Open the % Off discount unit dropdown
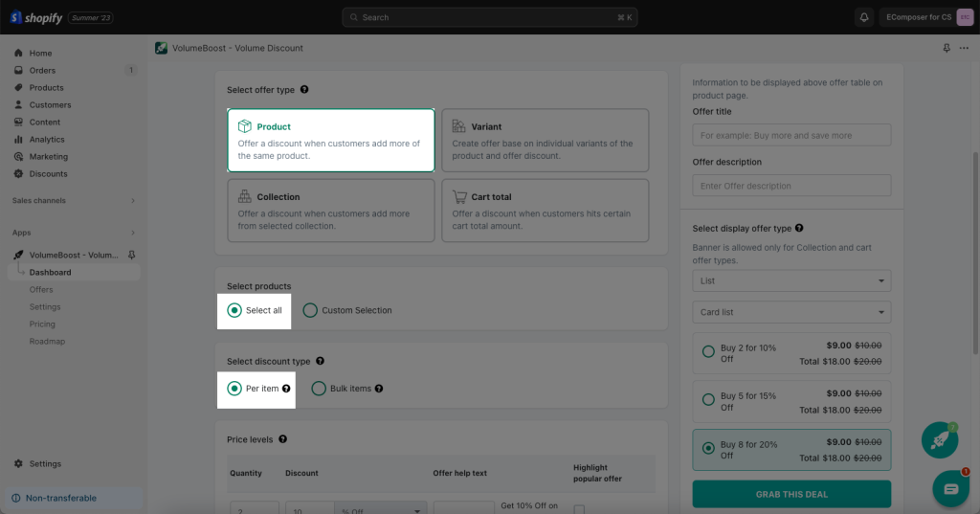980x514 pixels. (381, 507)
